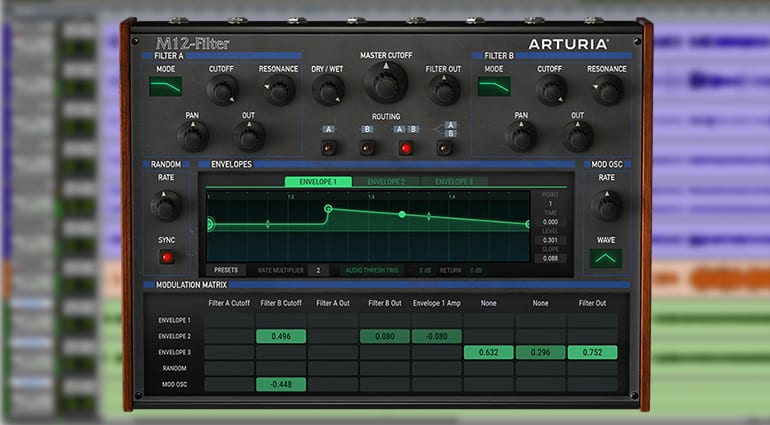Enable Filter B only routing LED
The width and height of the screenshot is (770, 425).
click(367, 147)
